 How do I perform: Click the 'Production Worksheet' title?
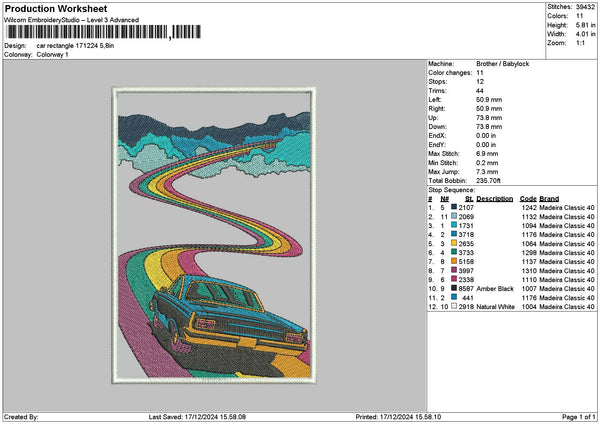point(56,8)
